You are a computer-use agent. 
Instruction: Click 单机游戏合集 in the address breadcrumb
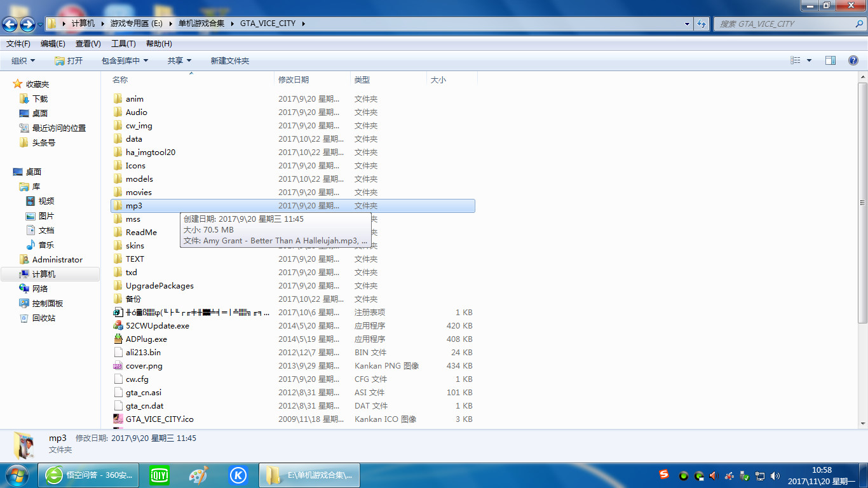[201, 24]
